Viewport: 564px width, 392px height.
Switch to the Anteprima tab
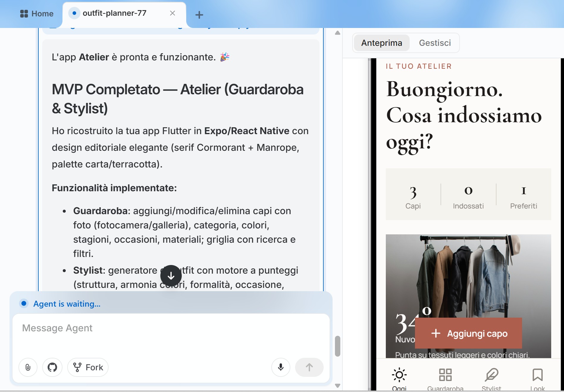(x=382, y=43)
